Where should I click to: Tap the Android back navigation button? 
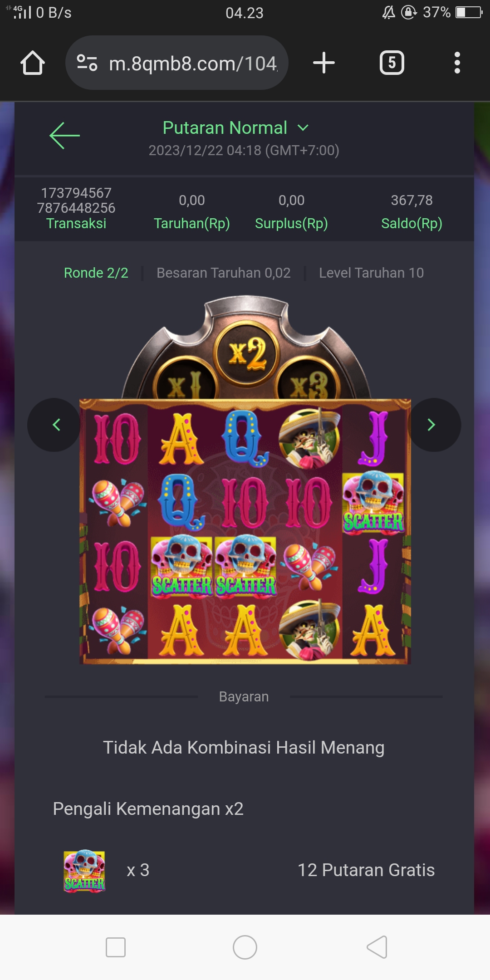click(377, 947)
